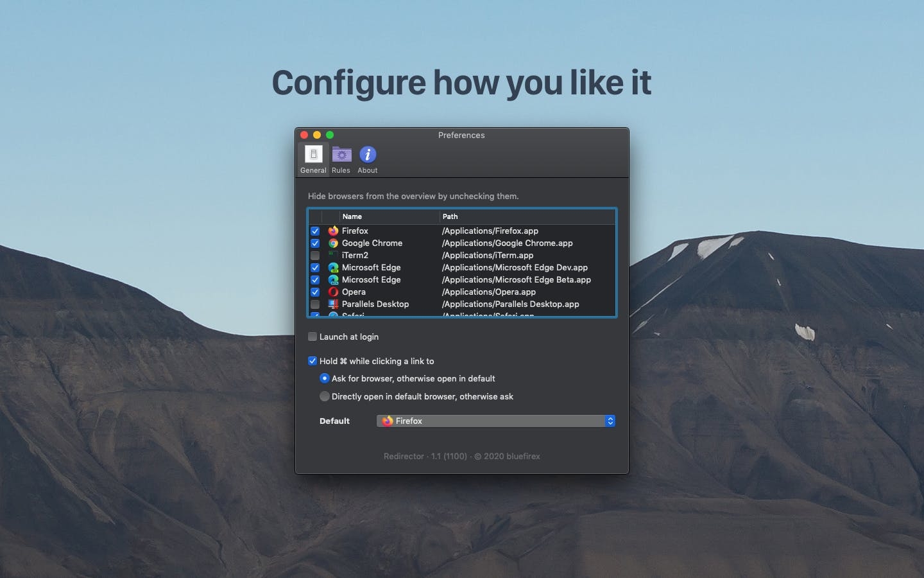Toggle checkbox for Microsoft Edge Beta row
This screenshot has width=924, height=578.
coord(315,280)
